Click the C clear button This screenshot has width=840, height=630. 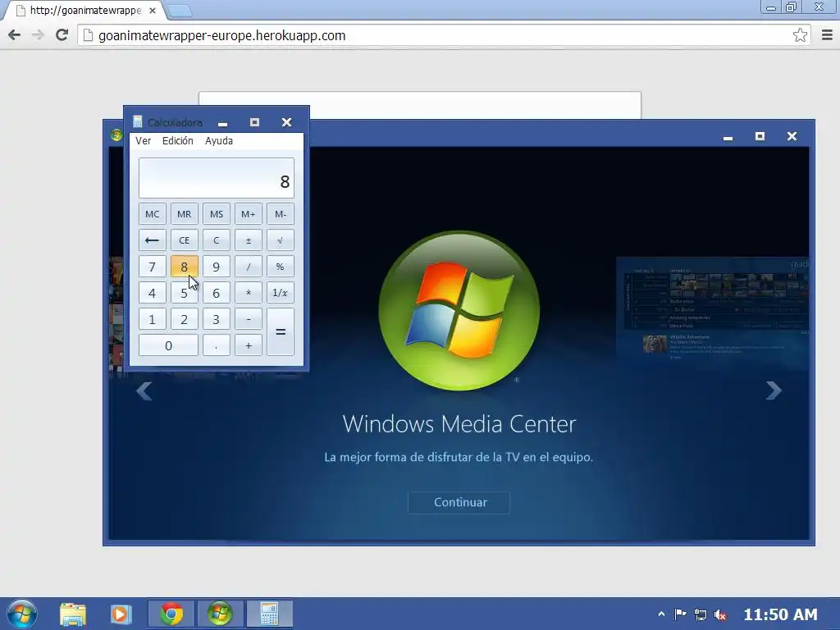tap(217, 240)
